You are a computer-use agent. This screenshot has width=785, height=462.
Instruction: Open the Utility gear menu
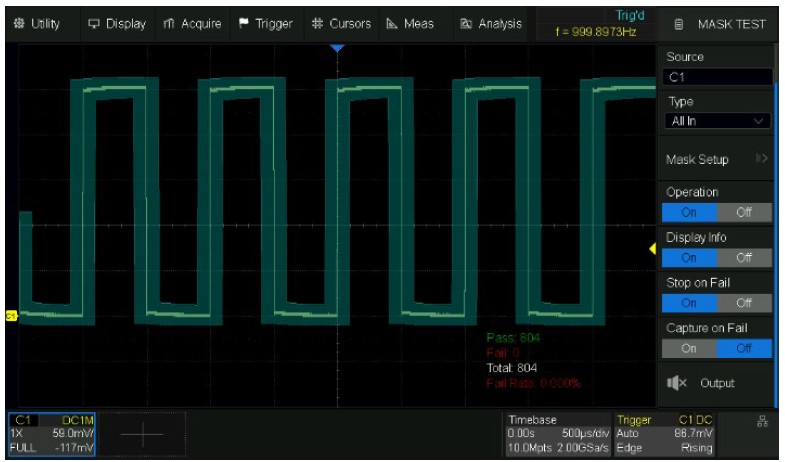(36, 24)
